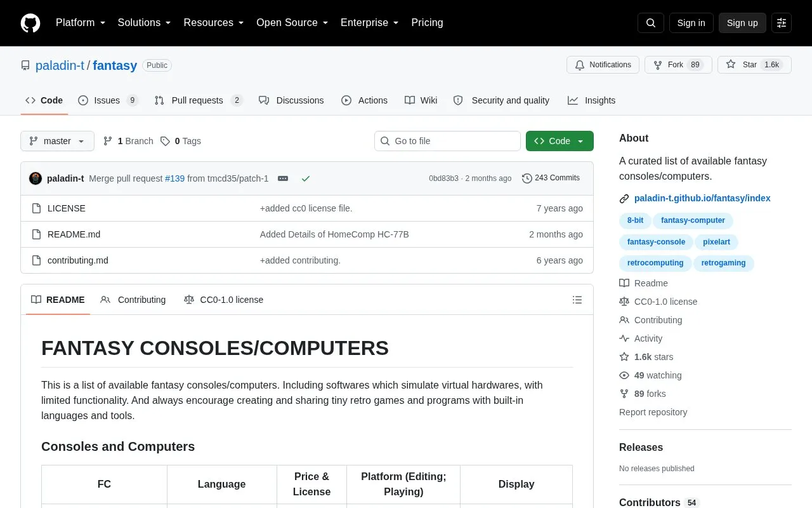View 243 Commits history
Viewport: 812px width, 508px height.
(x=551, y=178)
